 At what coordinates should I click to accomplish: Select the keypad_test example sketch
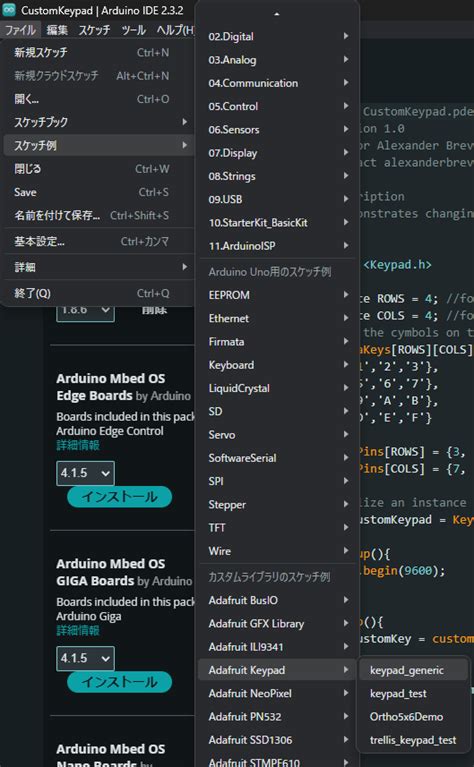coord(414,694)
